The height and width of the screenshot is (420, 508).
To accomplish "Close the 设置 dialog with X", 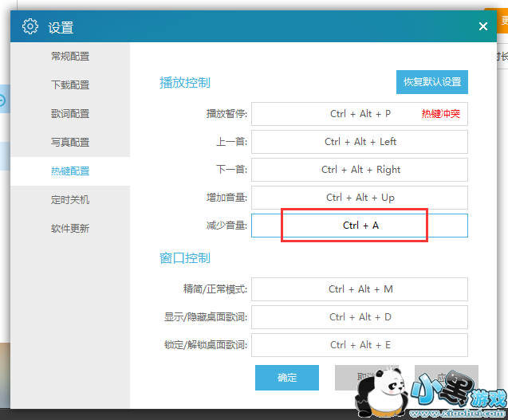I will [x=483, y=26].
